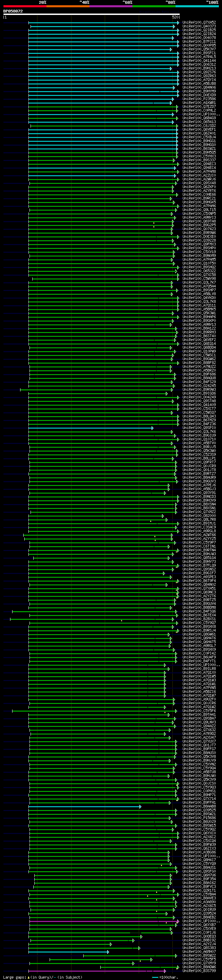This screenshot has height=980, width=222.
Task: Open hit UniRef100_C6TIN1
Action: click(x=199, y=546)
